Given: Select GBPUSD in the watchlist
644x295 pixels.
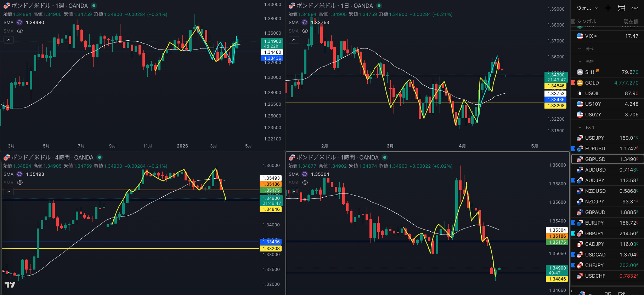Looking at the screenshot, I should 595,159.
